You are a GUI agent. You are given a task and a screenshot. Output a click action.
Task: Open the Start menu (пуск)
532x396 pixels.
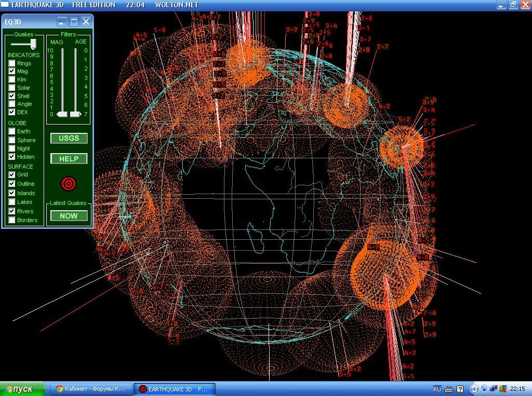(x=22, y=389)
